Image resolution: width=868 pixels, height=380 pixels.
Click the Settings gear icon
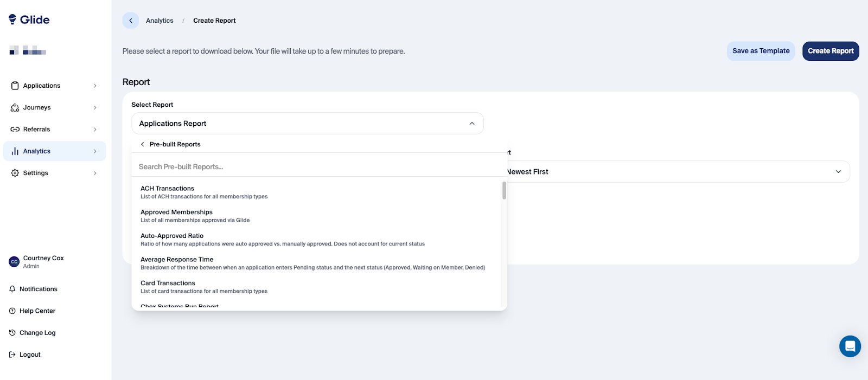pos(15,173)
